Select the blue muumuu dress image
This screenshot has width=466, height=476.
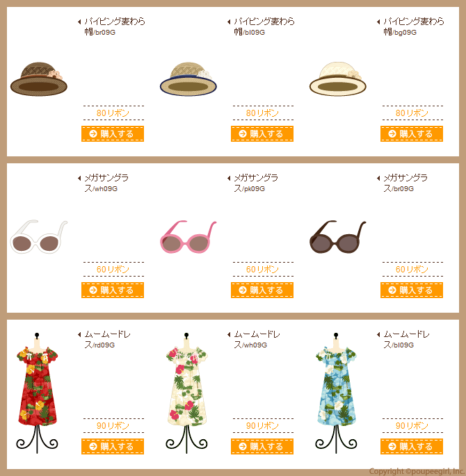pos(336,393)
